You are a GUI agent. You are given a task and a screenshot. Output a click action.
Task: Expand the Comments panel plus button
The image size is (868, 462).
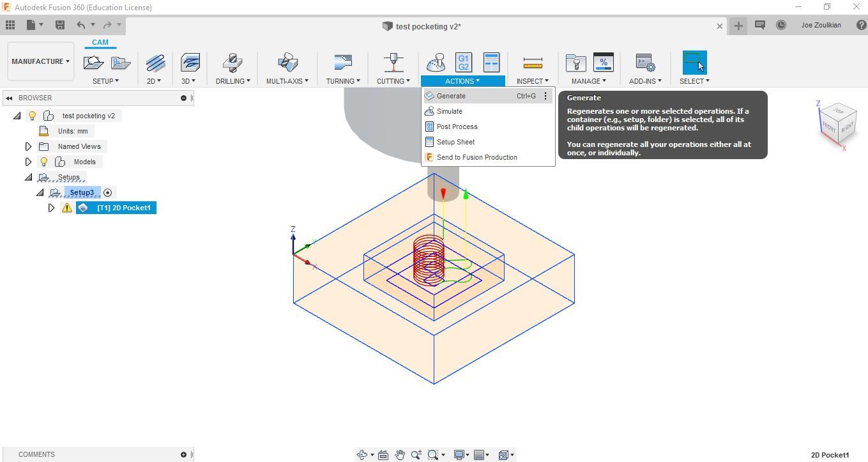183,454
